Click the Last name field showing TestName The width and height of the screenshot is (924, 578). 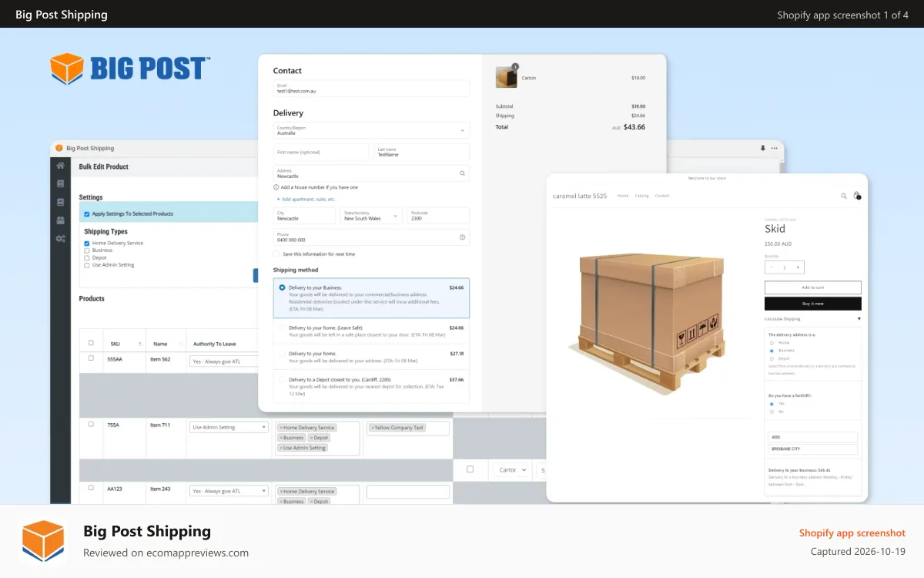(421, 152)
